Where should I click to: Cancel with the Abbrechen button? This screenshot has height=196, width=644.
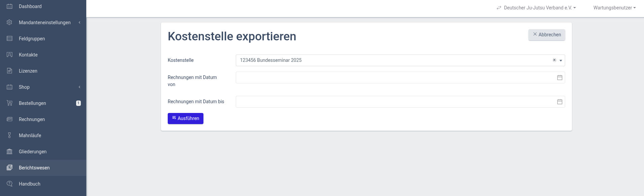point(547,35)
